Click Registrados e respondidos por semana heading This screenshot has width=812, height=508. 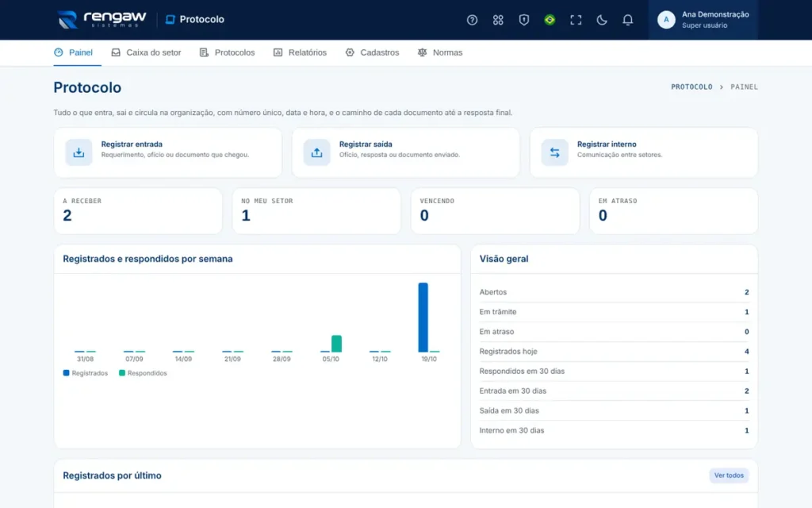(147, 259)
